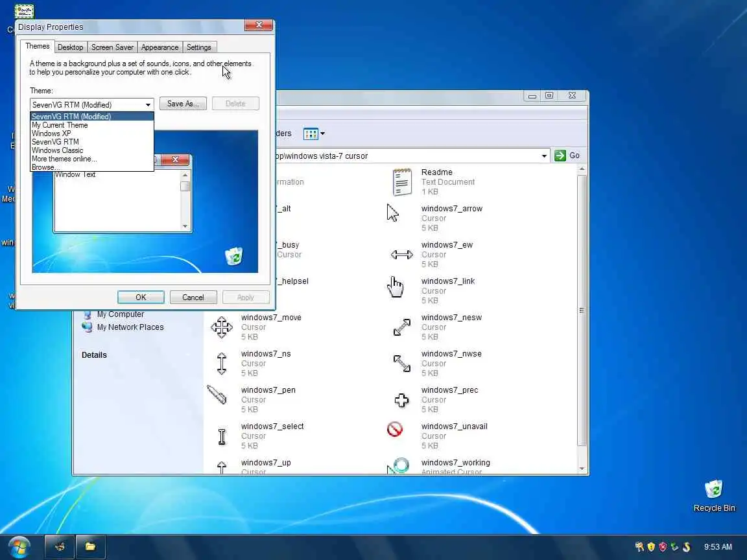Open the bird icon taskbar button

click(60, 546)
